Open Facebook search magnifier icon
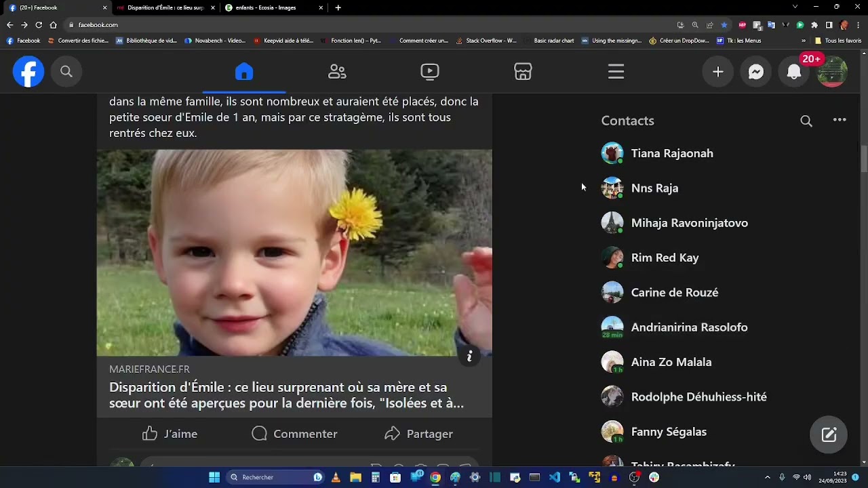Screen dimensions: 868x488 point(66,72)
